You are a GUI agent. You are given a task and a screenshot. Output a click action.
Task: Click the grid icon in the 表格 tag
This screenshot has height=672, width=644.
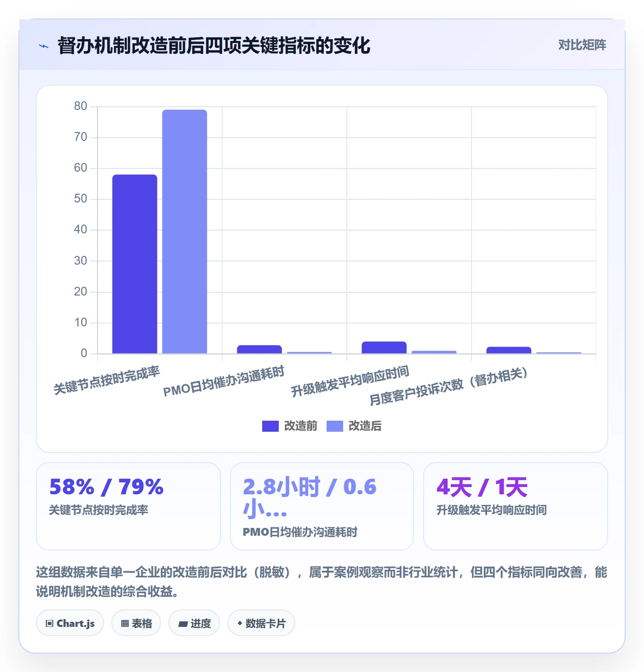[x=125, y=624]
